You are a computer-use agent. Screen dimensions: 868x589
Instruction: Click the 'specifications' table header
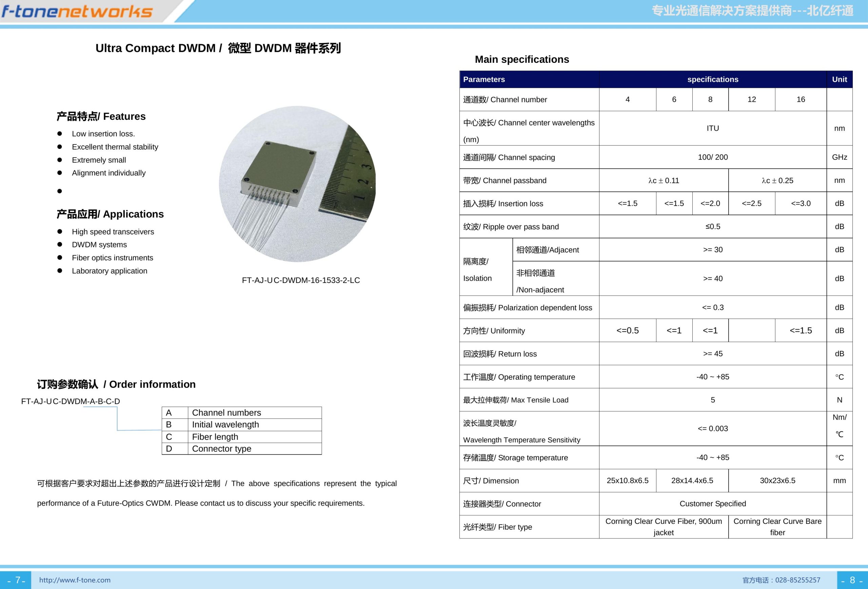coord(713,79)
